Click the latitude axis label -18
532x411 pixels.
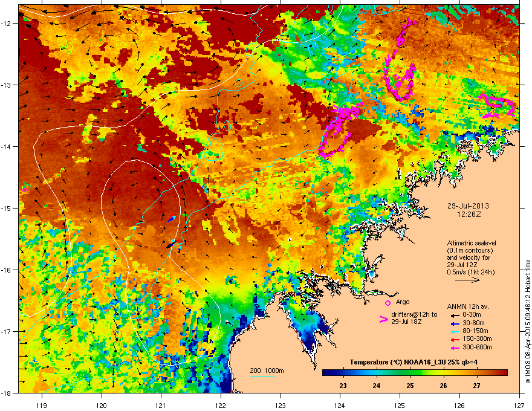[x=6, y=393]
